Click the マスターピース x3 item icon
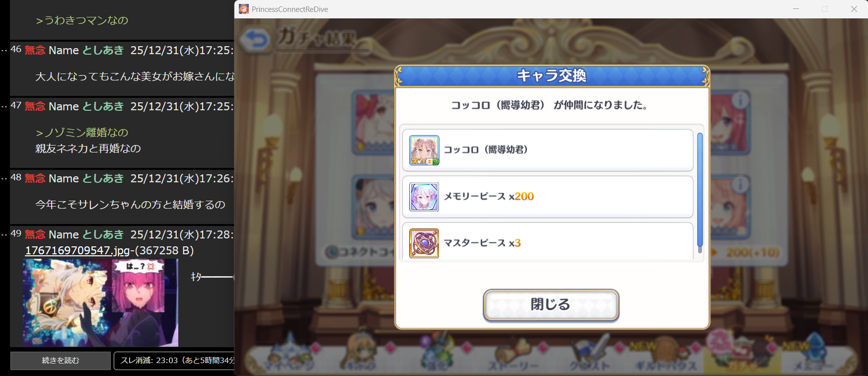Screen dimensions: 868x376 424,243
